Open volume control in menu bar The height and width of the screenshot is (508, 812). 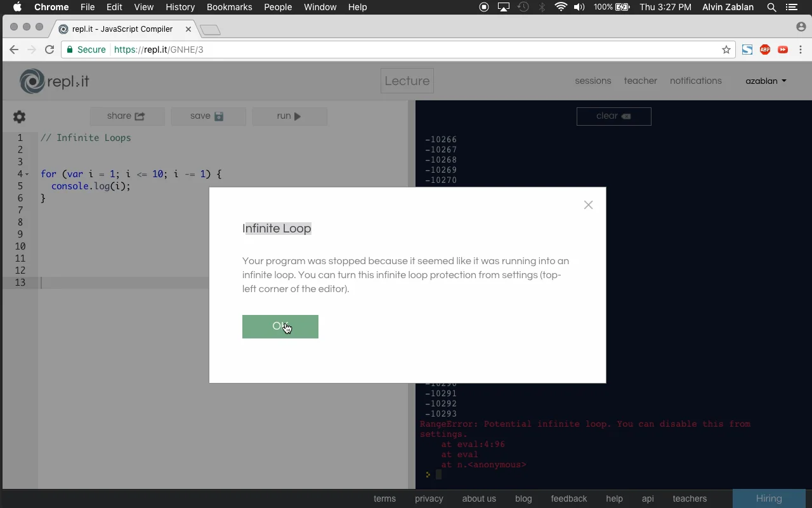tap(579, 7)
